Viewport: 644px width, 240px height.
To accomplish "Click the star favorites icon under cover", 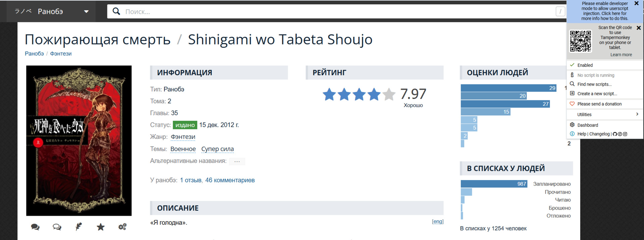I will tap(101, 227).
